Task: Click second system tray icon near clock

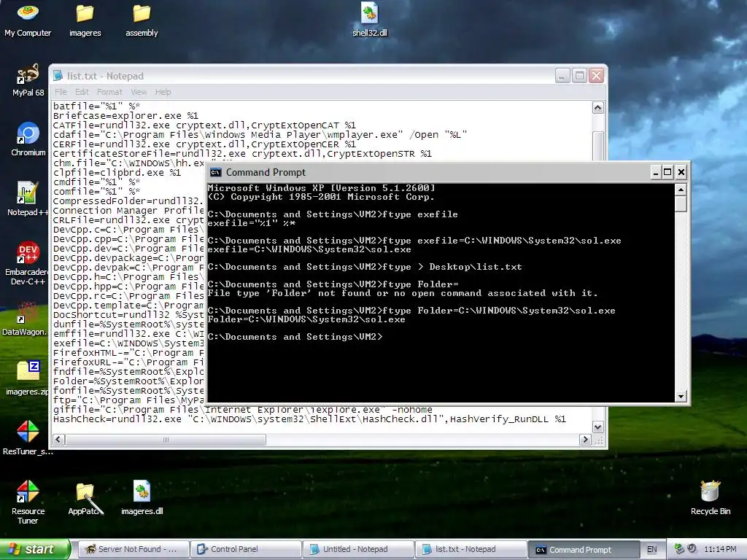Action: pos(692,549)
